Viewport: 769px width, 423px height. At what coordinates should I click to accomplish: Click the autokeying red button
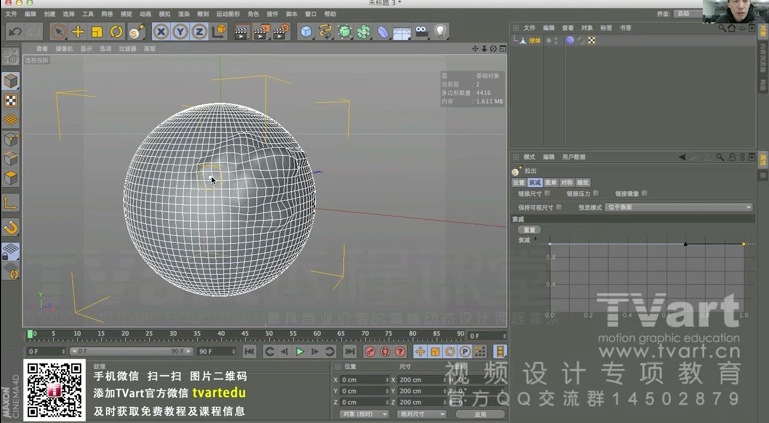tap(385, 351)
